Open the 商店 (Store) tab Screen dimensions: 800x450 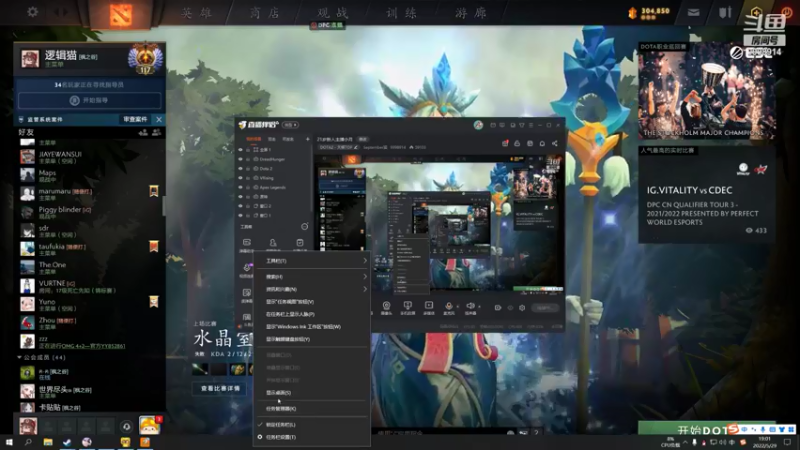coord(264,13)
